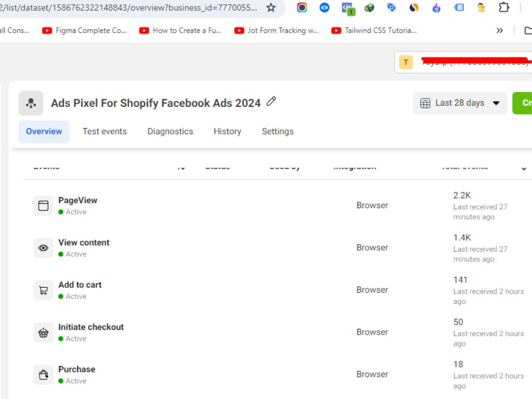This screenshot has width=532, height=399.
Task: Switch to the Overview tab
Action: [x=44, y=131]
